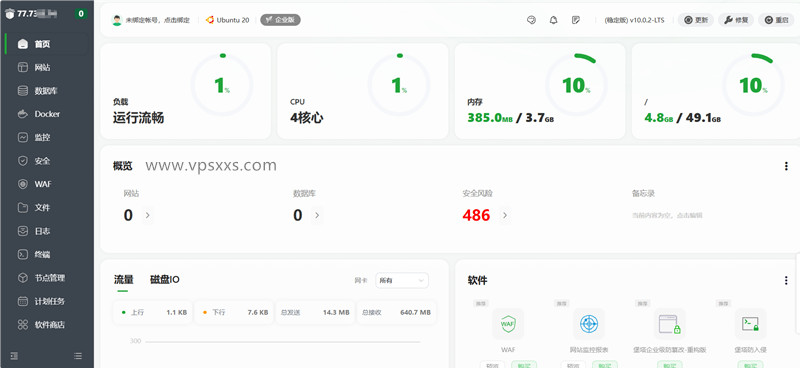
Task: Open the 监控 monitoring sidebar icon
Action: [22, 137]
